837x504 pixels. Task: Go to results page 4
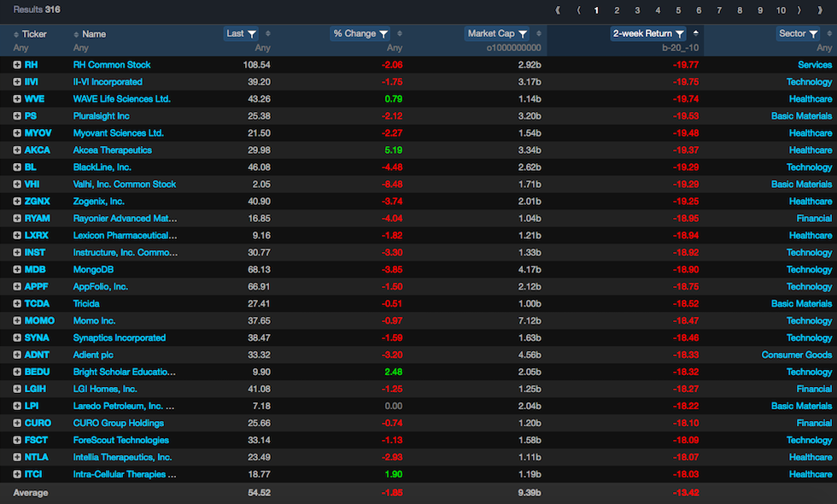click(658, 10)
